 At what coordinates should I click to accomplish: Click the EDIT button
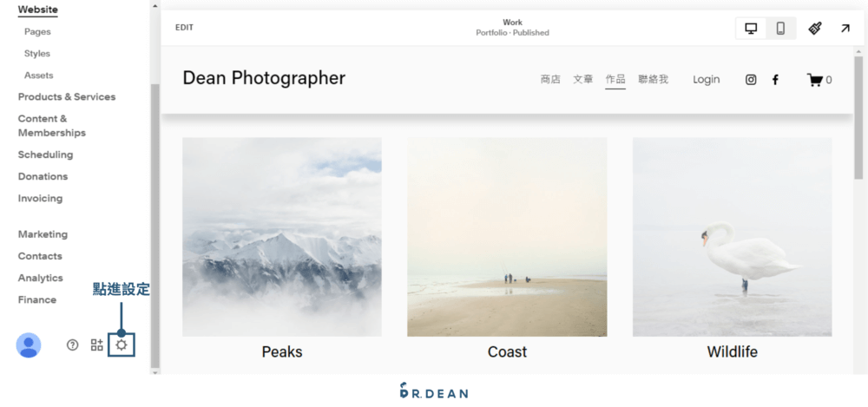click(184, 28)
